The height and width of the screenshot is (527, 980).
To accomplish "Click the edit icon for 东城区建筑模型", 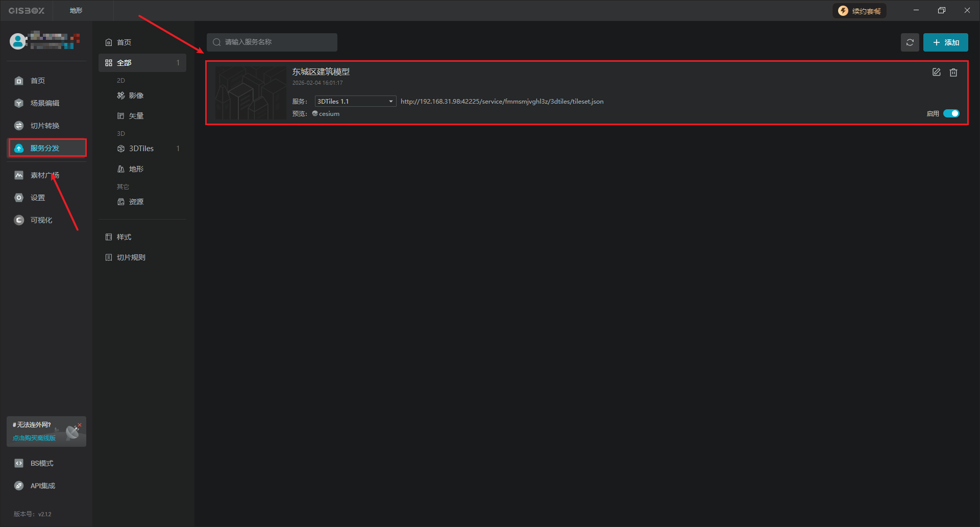I will point(936,73).
